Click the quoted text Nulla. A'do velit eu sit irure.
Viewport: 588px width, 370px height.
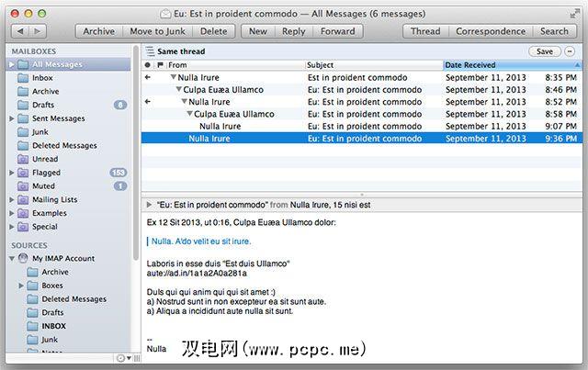pyautogui.click(x=201, y=241)
